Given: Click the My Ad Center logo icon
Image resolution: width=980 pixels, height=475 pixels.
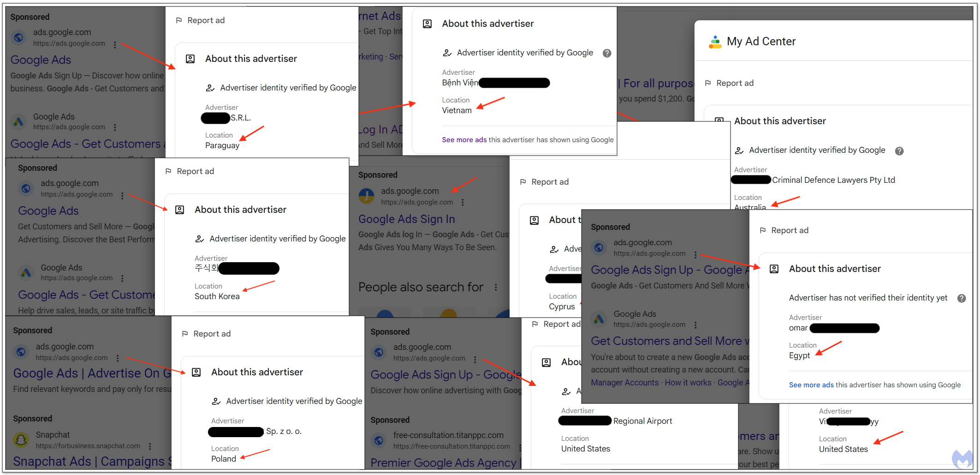Looking at the screenshot, I should 715,42.
